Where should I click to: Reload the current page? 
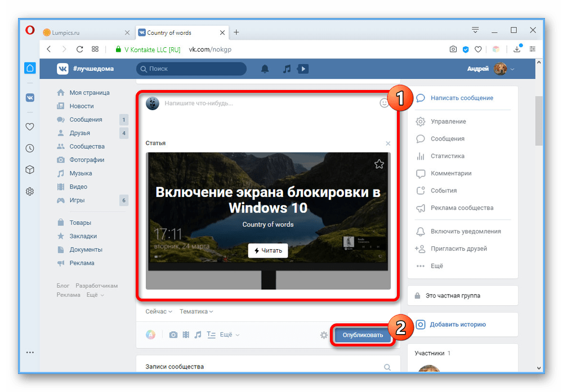tap(80, 49)
